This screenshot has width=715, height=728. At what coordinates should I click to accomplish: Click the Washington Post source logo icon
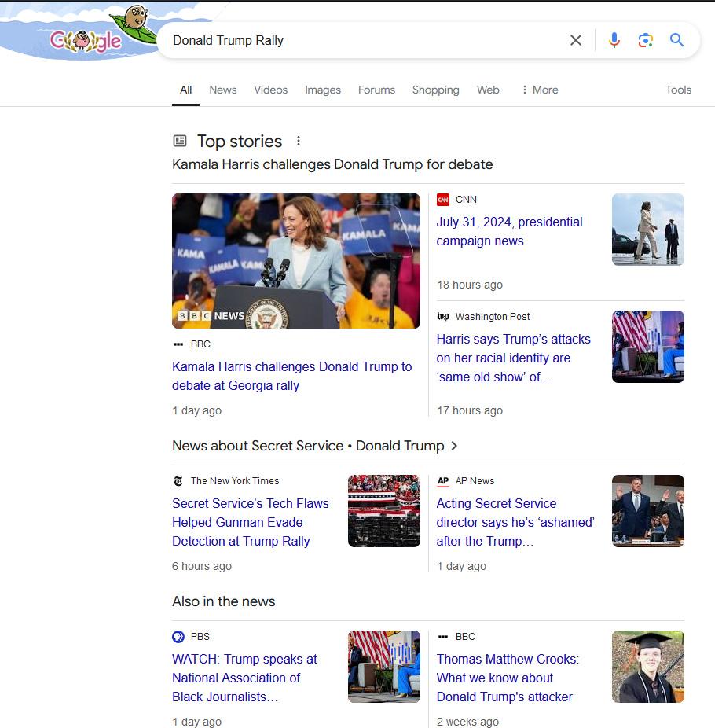click(x=443, y=317)
